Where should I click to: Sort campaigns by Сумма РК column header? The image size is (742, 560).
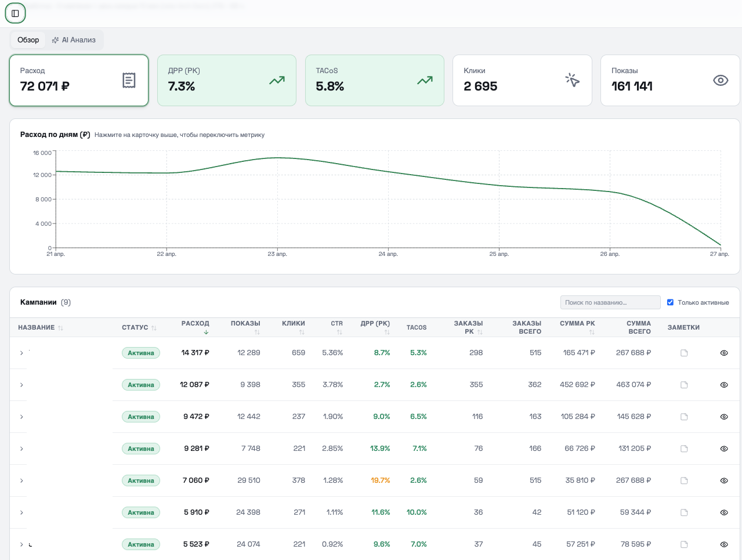(577, 327)
